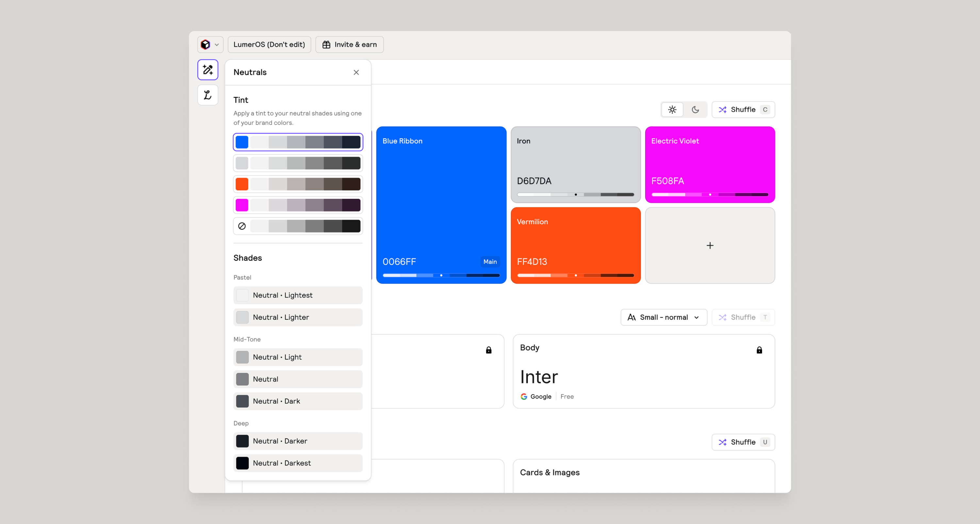This screenshot has width=980, height=524.
Task: Switch to dark mode moon toggle
Action: click(x=695, y=109)
